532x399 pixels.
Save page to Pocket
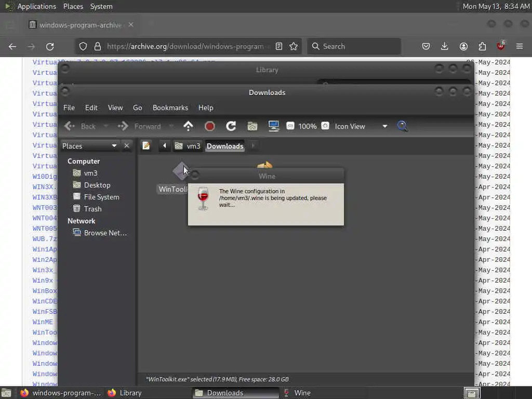pyautogui.click(x=426, y=46)
